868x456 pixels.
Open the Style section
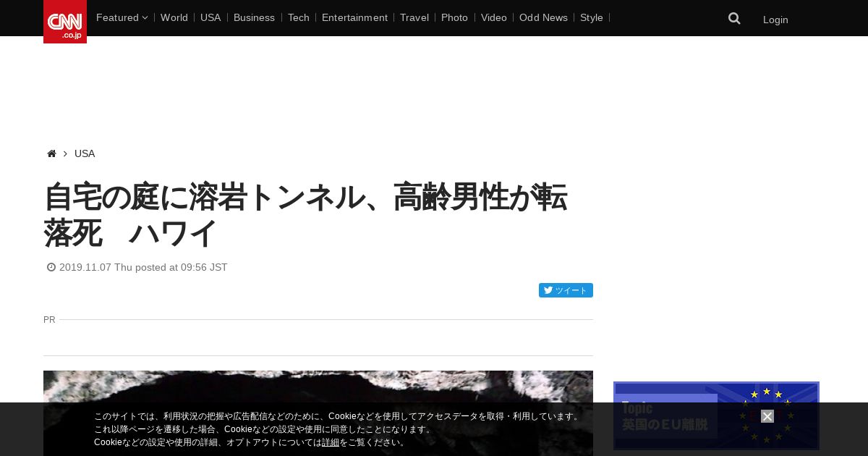592,17
